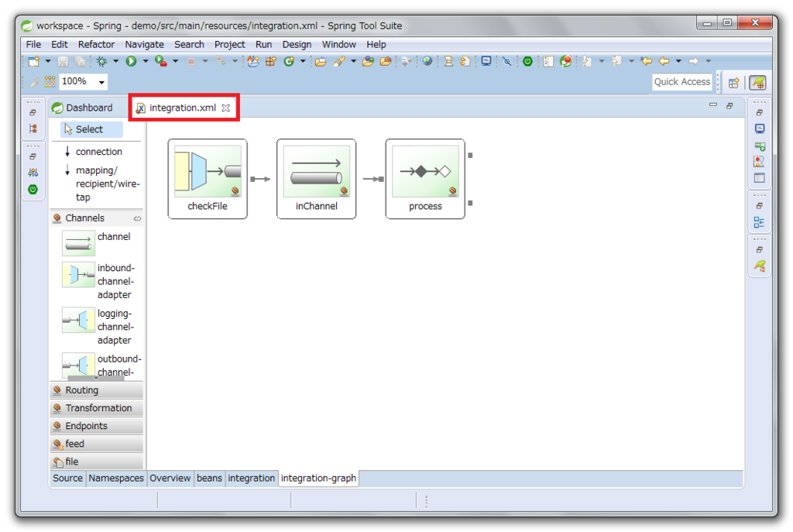The image size is (793, 532).
Task: Switch to the Source editor tab
Action: click(67, 479)
